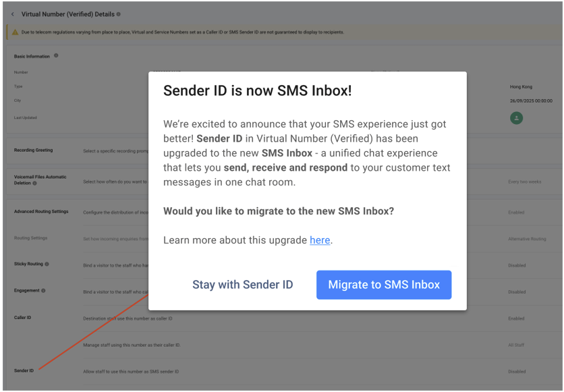
Task: Select the Caller ID setting label
Action: pos(23,318)
